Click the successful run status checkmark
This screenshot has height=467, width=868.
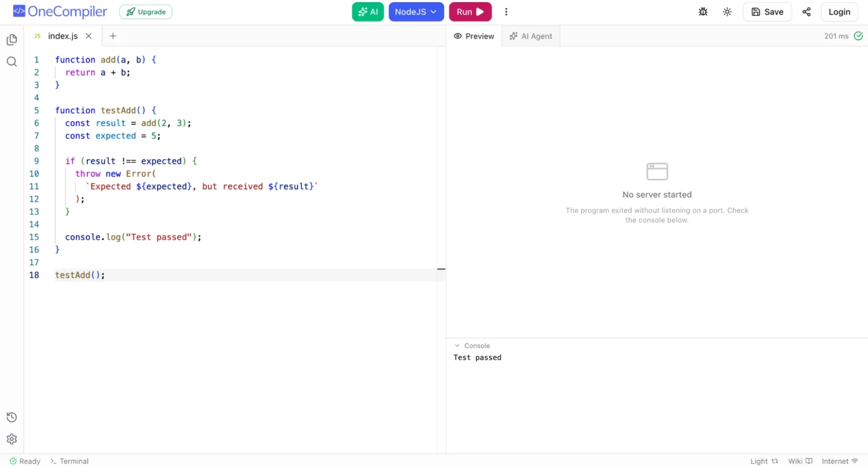coord(858,36)
